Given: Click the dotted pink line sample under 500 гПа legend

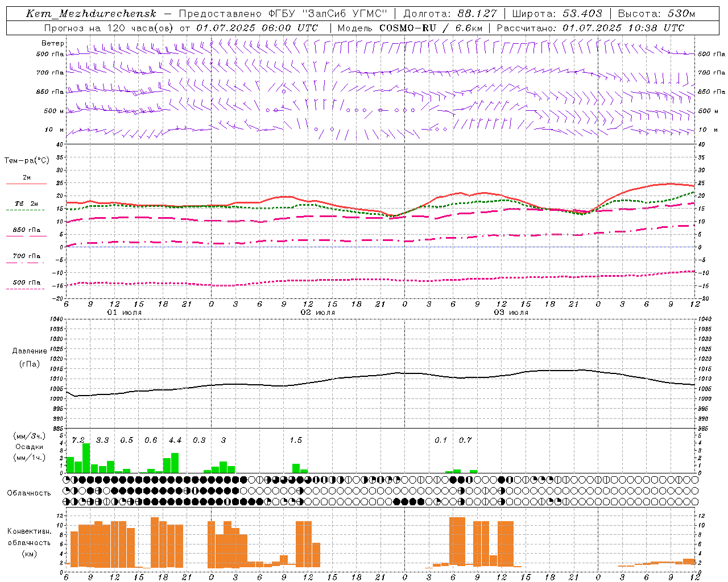Looking at the screenshot, I should point(26,289).
